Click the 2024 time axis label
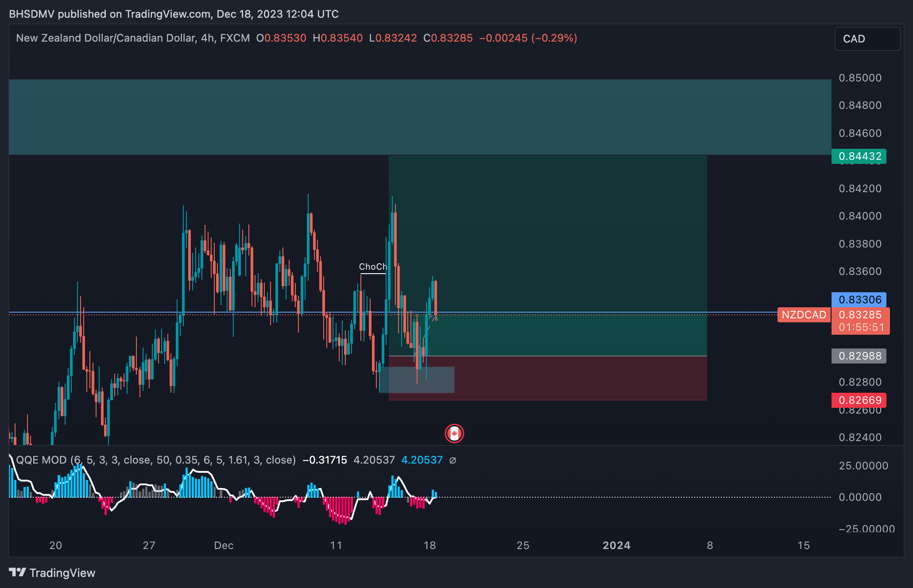The height and width of the screenshot is (588, 913). (x=616, y=545)
